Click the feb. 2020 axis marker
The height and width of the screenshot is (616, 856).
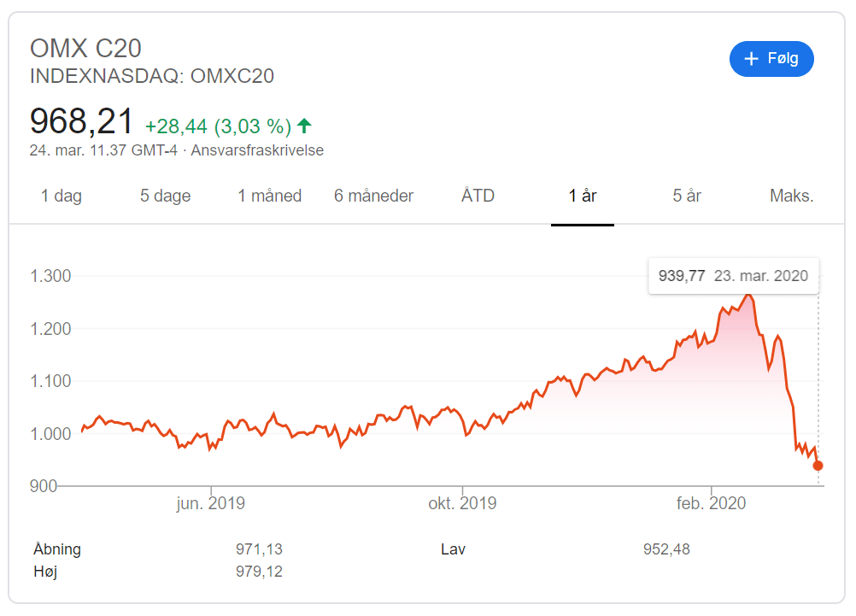pyautogui.click(x=712, y=503)
